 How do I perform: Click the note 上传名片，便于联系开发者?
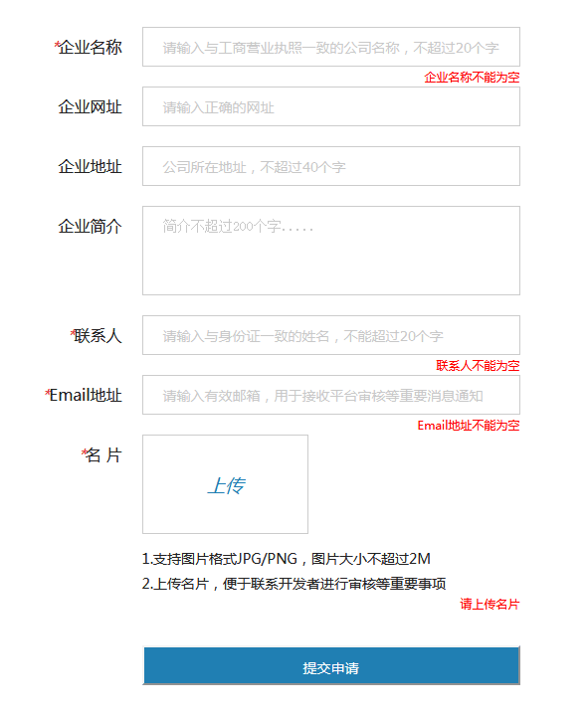click(x=294, y=584)
